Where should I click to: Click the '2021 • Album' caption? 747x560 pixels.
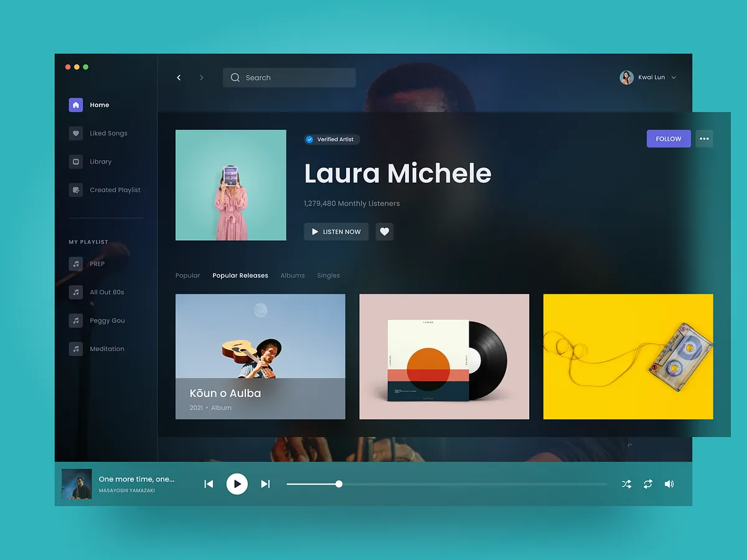coord(210,408)
